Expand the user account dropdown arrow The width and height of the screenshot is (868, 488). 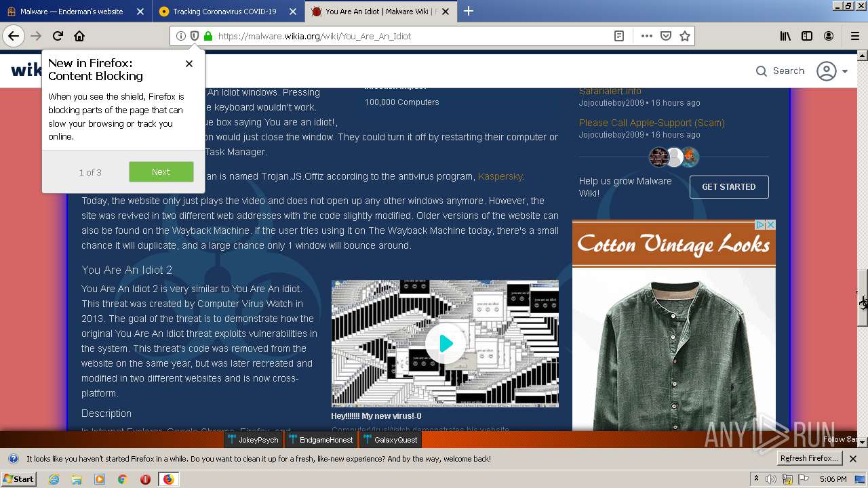[845, 71]
